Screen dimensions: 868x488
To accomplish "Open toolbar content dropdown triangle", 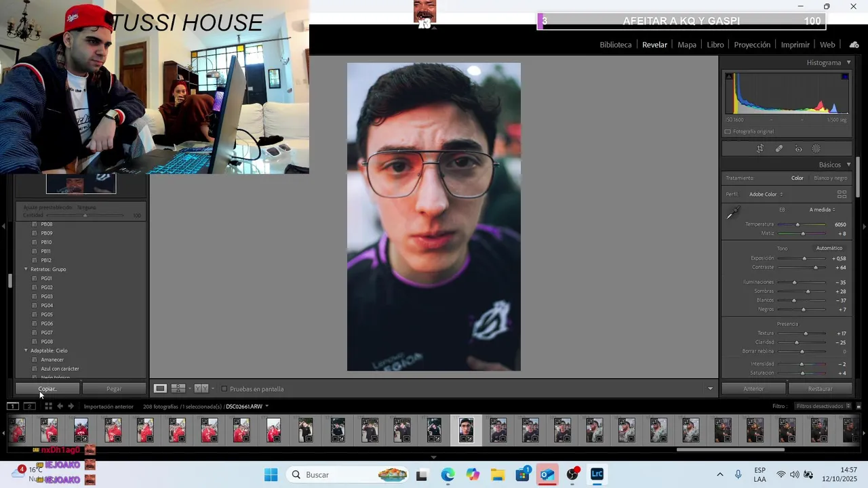I will tap(710, 389).
